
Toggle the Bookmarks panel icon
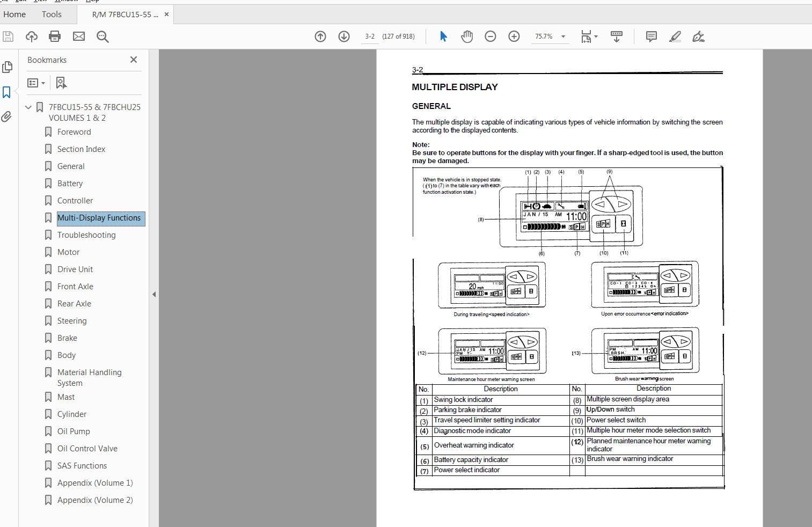point(7,92)
